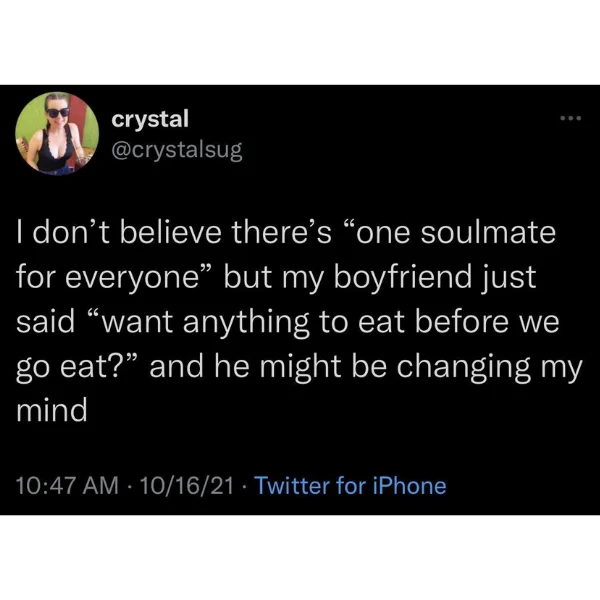Open the Twitter for iPhone source link
This screenshot has width=600, height=600.
click(x=350, y=486)
